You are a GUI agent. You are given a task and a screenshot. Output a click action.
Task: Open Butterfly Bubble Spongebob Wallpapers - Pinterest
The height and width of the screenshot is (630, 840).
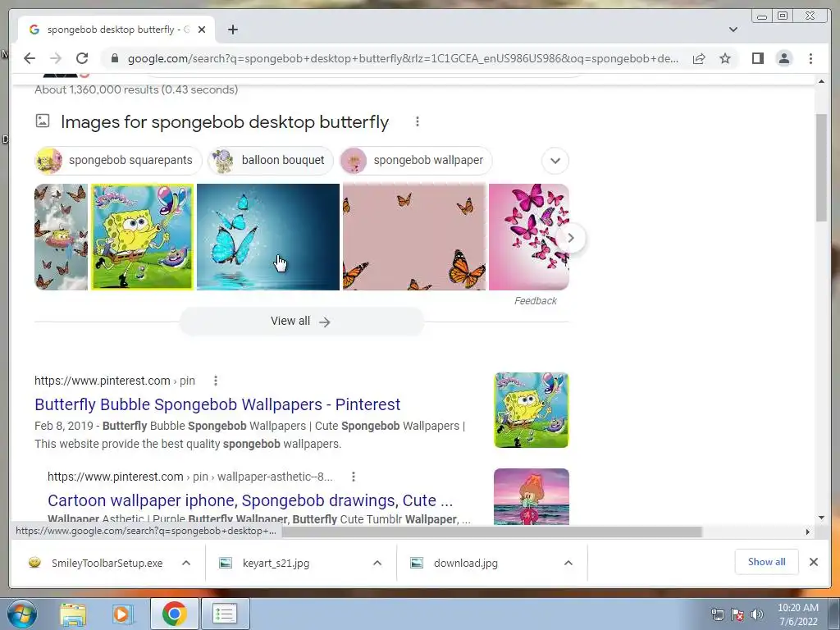pyautogui.click(x=217, y=404)
